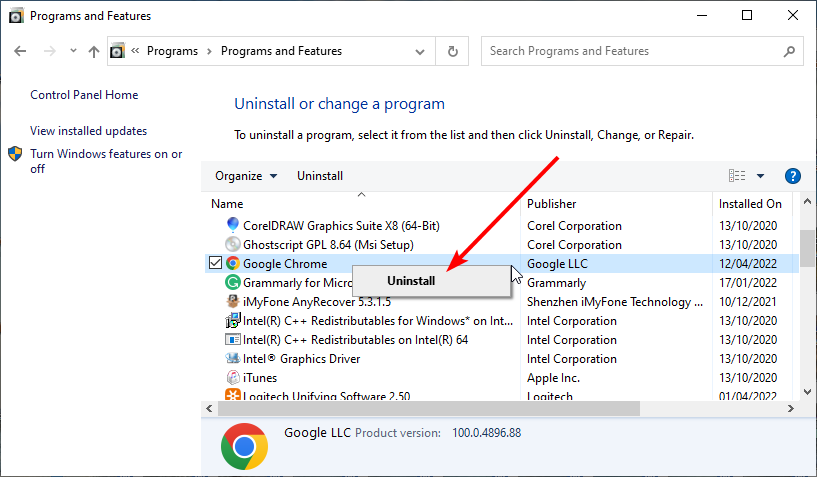The image size is (817, 477).
Task: Click installed date 12/04/2022
Action: 748,264
